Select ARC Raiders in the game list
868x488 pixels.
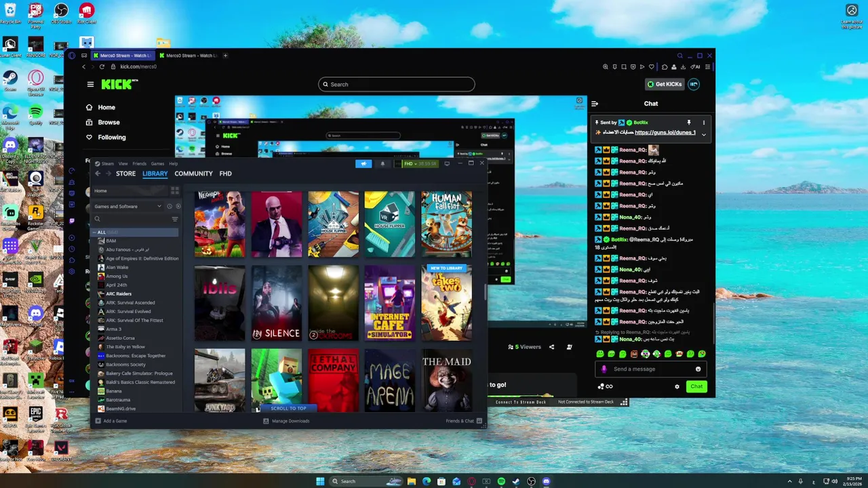click(x=119, y=293)
